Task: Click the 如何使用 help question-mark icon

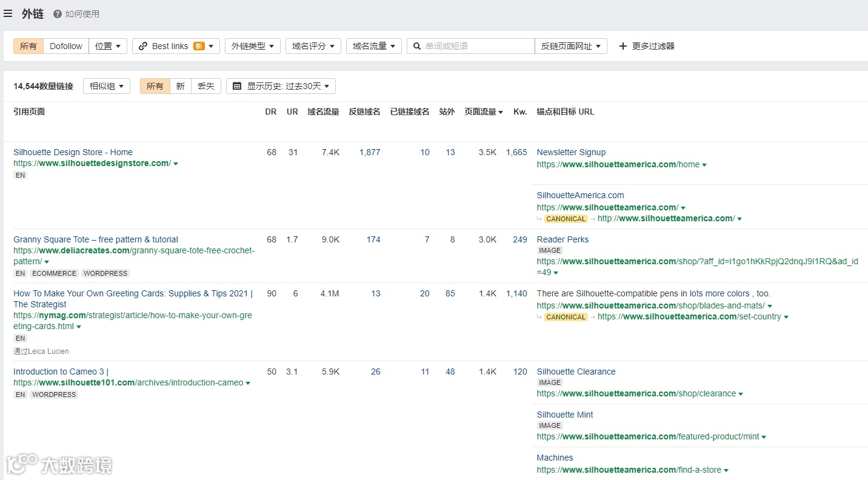Action: (x=58, y=14)
